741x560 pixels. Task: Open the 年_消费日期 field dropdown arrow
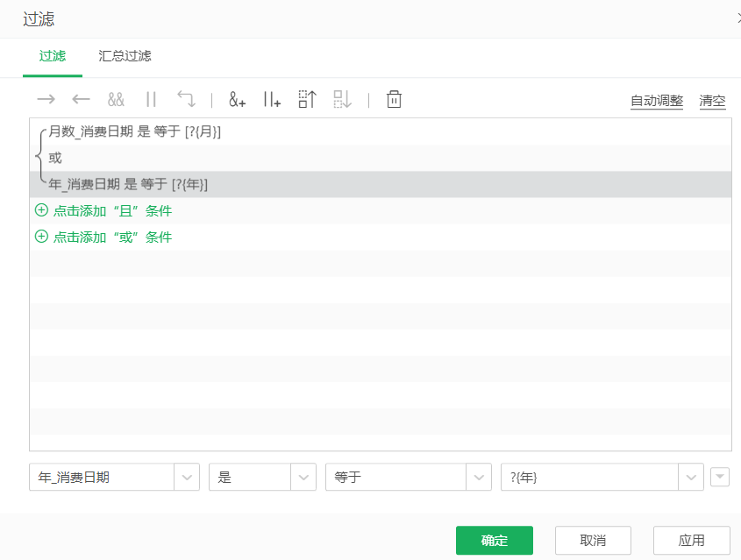click(187, 478)
